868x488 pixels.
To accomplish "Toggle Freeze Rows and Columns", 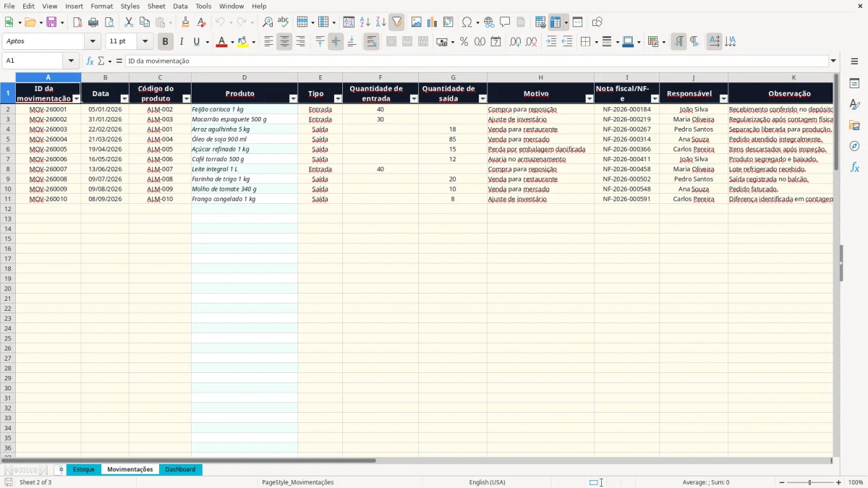I will click(556, 22).
